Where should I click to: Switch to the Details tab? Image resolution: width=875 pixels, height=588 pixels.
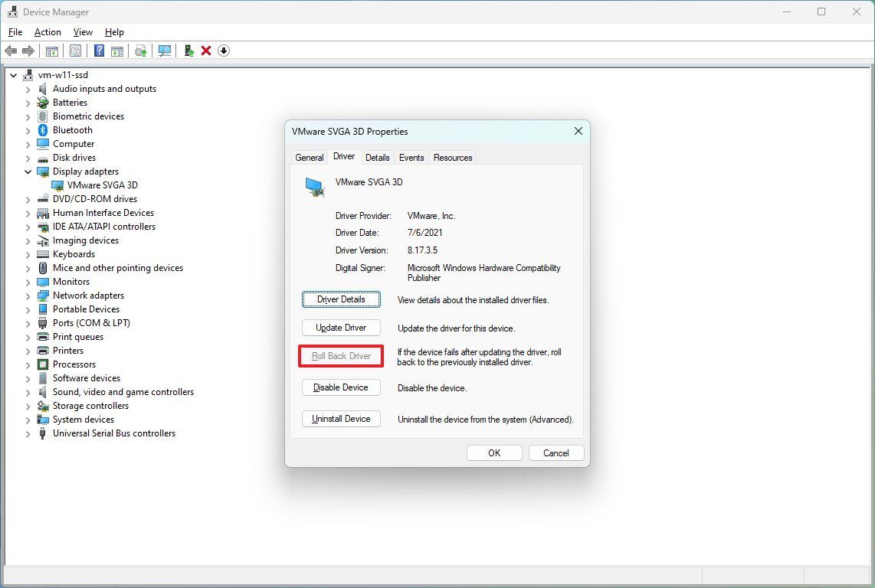pos(378,157)
